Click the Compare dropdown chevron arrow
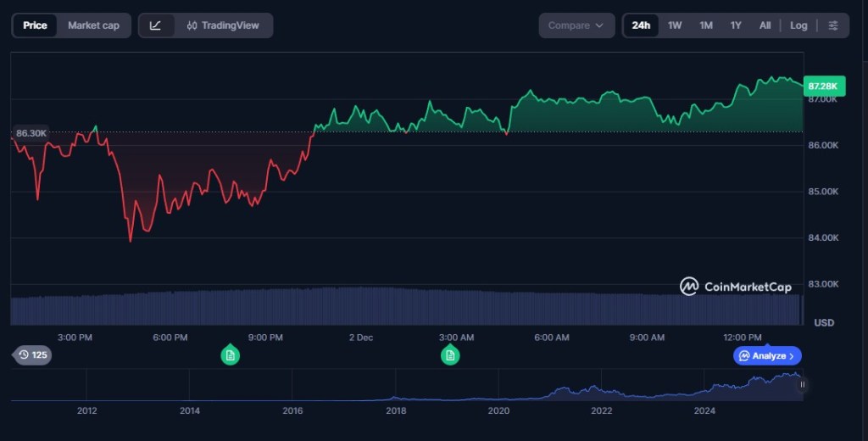Screen dimensions: 868x441 pyautogui.click(x=600, y=25)
